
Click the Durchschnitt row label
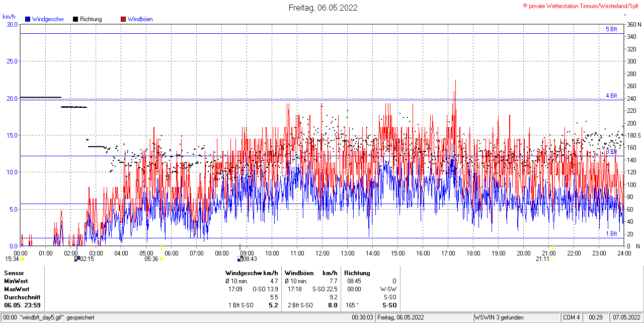[21, 297]
